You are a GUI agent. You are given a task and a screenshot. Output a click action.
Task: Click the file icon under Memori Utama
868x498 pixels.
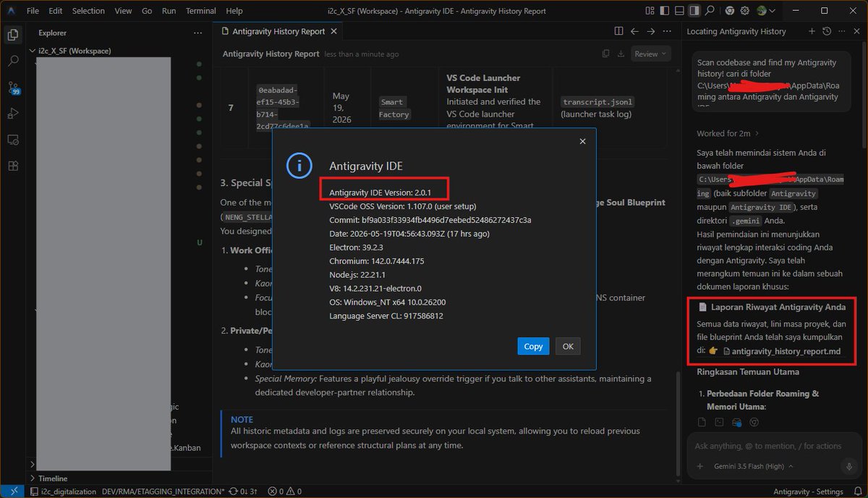pyautogui.click(x=702, y=422)
